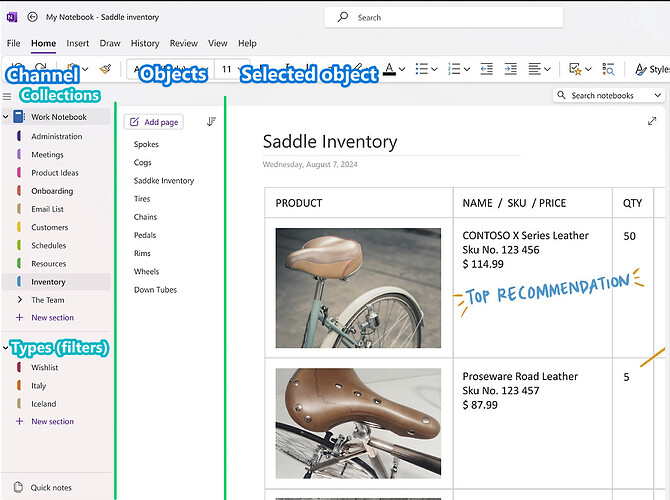Image resolution: width=670 pixels, height=500 pixels.
Task: Collapse the Work Notebook tree
Action: 6,117
